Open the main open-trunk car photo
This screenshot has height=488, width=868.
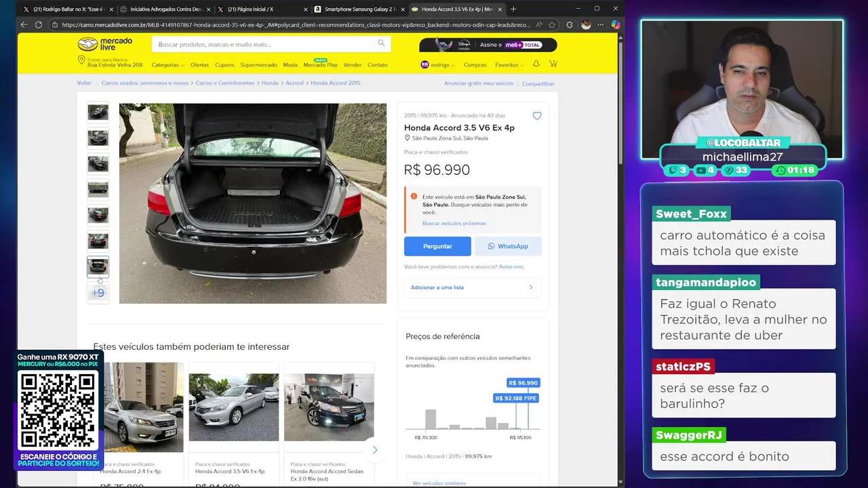253,203
